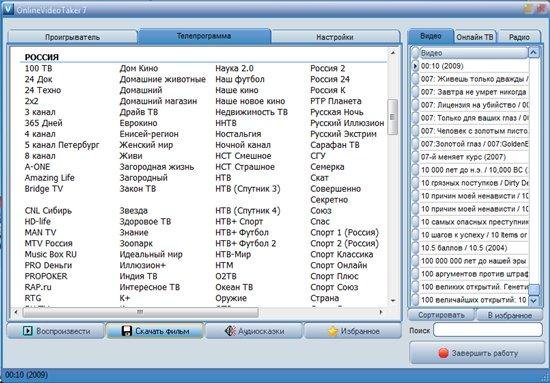550x383 pixels.
Task: Click the Сортировать button
Action: click(x=441, y=315)
